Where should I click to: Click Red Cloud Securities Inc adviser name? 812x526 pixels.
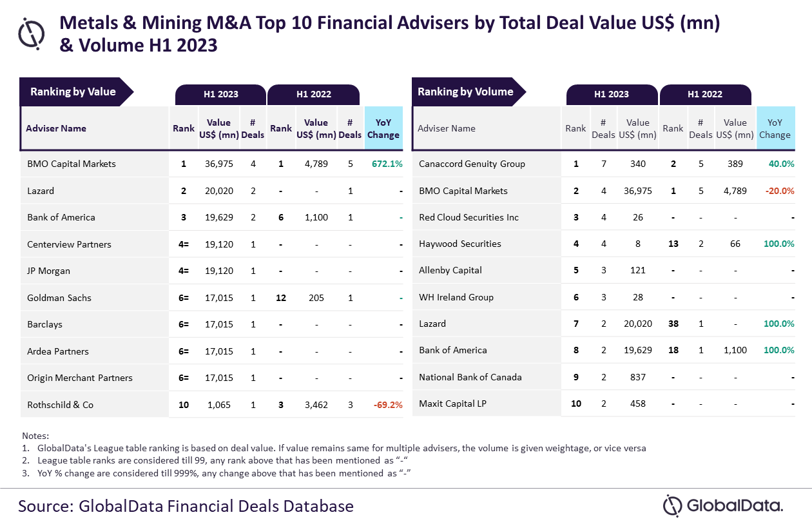[x=469, y=217]
